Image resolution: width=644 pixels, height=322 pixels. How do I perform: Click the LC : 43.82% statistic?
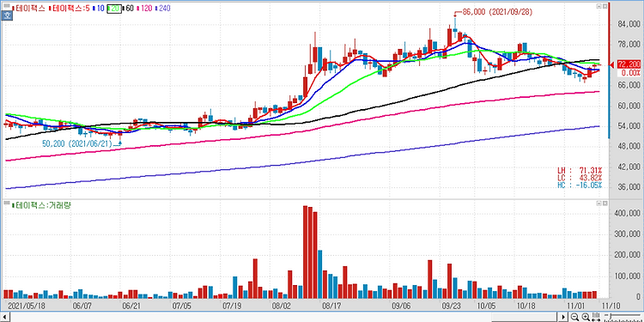pos(579,178)
